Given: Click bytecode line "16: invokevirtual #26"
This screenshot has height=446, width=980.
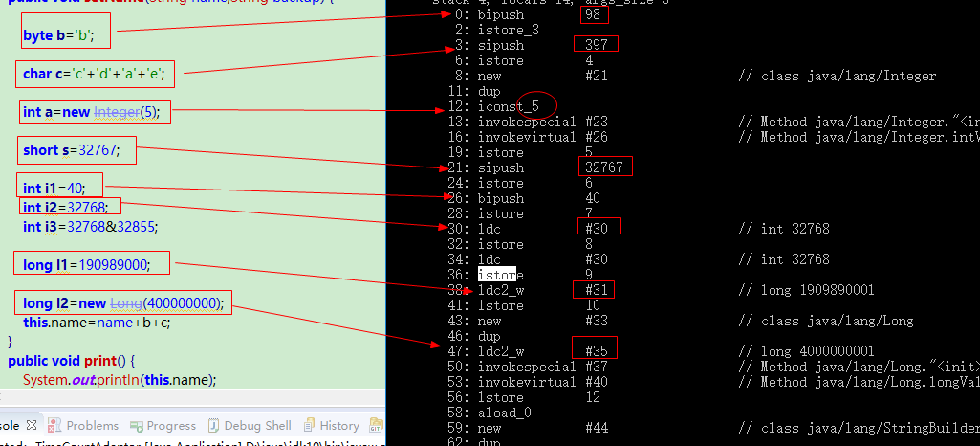Looking at the screenshot, I should (x=528, y=137).
